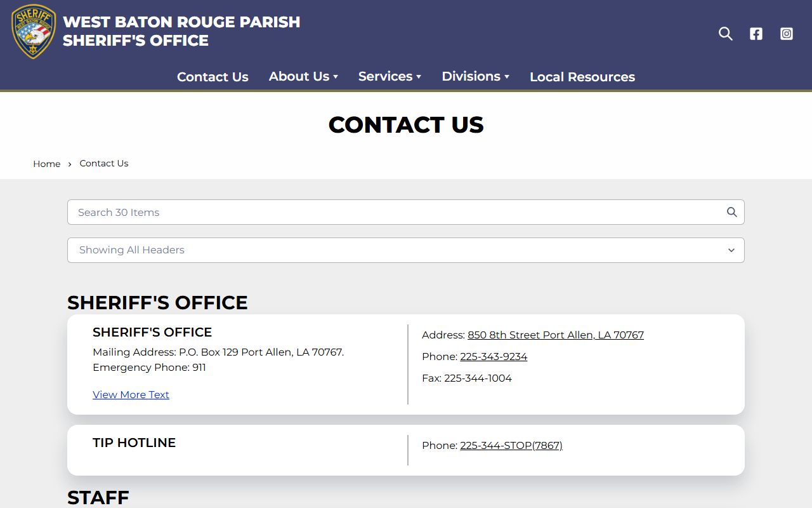Open address 850 8th Street Port Allen link

click(x=556, y=335)
